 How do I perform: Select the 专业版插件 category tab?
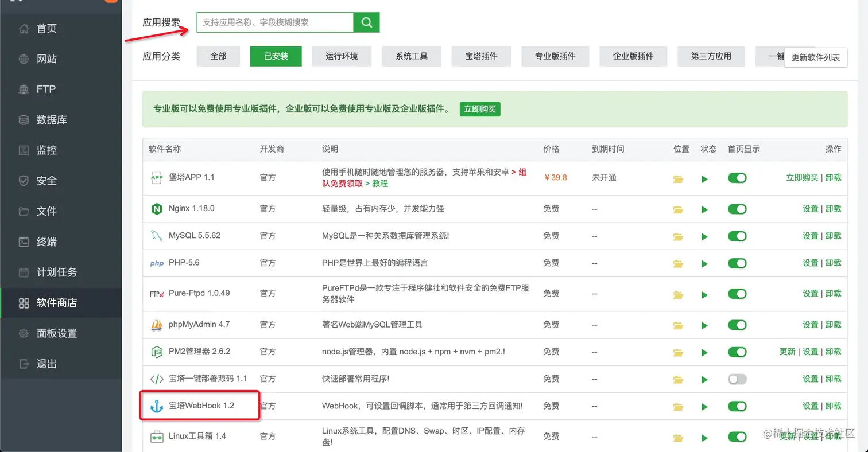[x=555, y=56]
